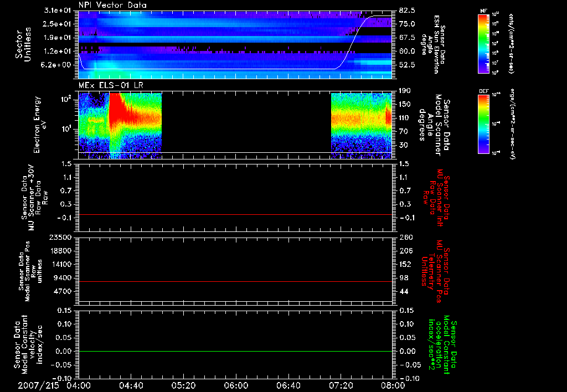
Task: Click the '2007/215' date label
Action: click(x=38, y=385)
